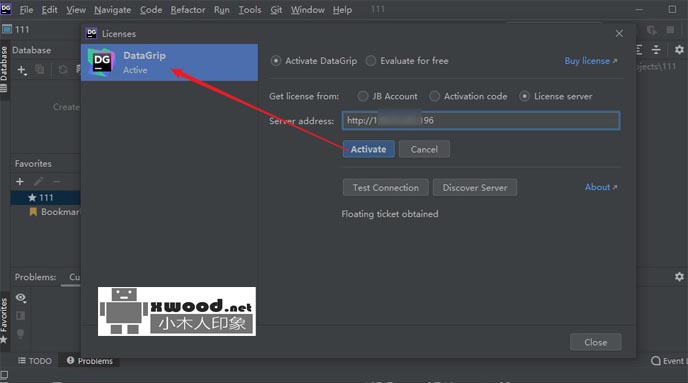Viewport: 688px width, 383px height.
Task: Click the Favorites vertical side tab
Action: (x=4, y=320)
